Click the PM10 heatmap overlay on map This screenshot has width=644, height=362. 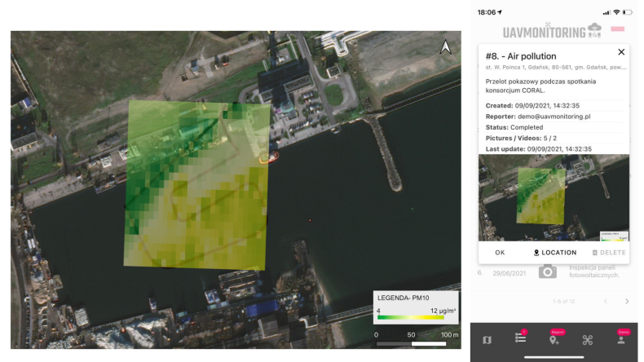(196, 183)
